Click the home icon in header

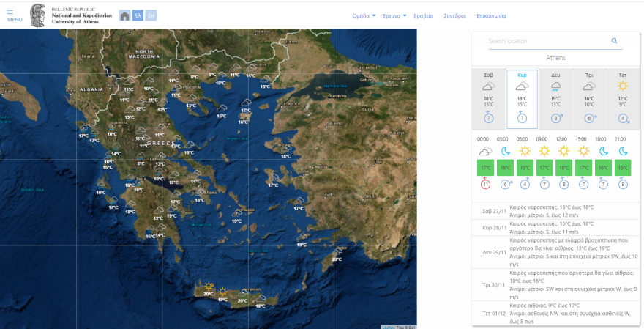coord(125,15)
